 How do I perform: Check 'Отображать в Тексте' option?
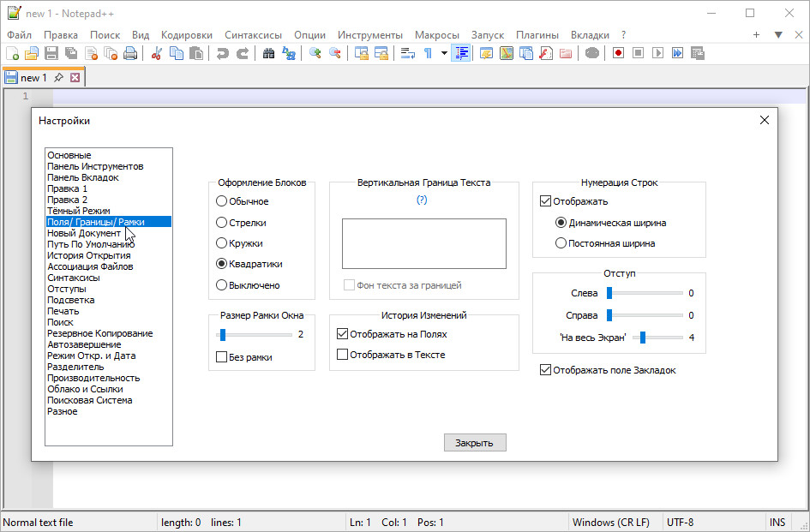pyautogui.click(x=343, y=354)
